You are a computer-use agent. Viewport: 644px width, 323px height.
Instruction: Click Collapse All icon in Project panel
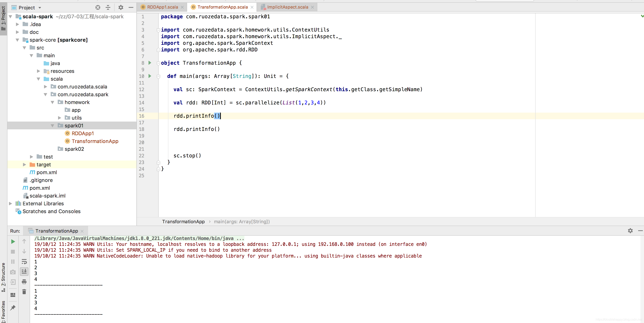tap(108, 7)
